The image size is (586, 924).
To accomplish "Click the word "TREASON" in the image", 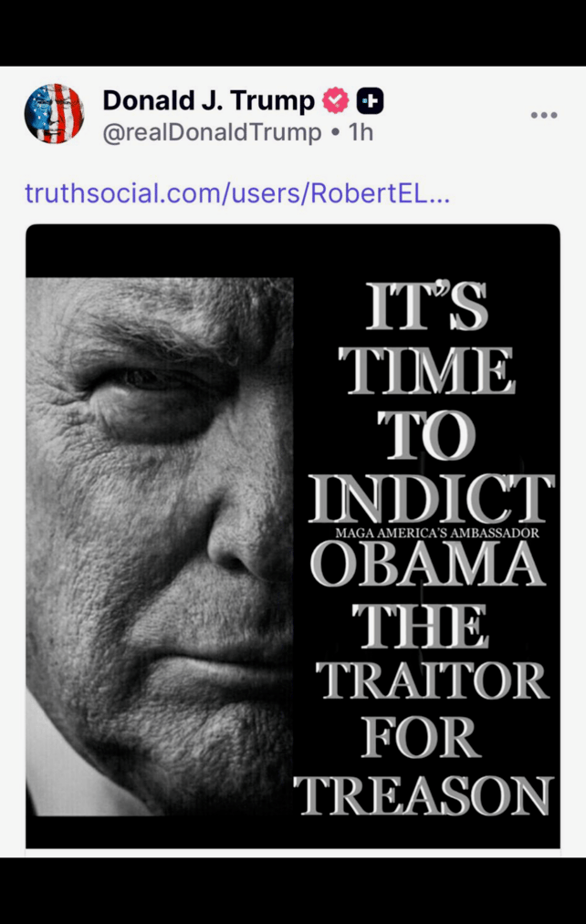I will [x=424, y=796].
